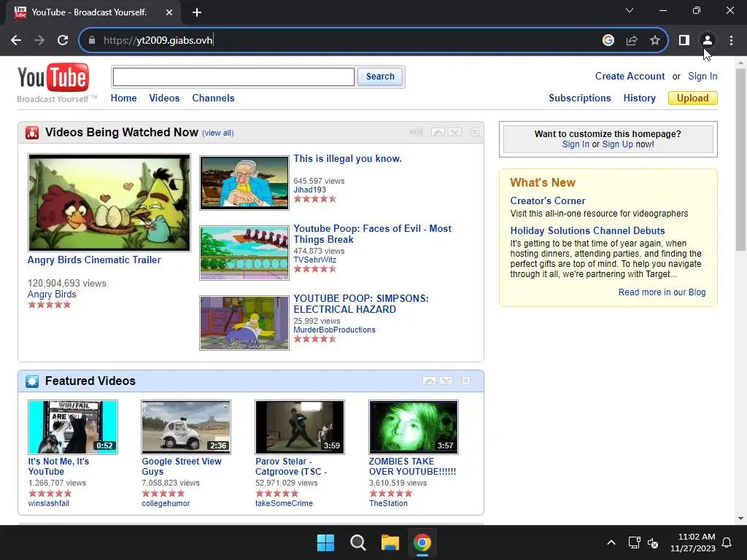Move Featured Videos module down
747x560 pixels.
click(x=446, y=381)
